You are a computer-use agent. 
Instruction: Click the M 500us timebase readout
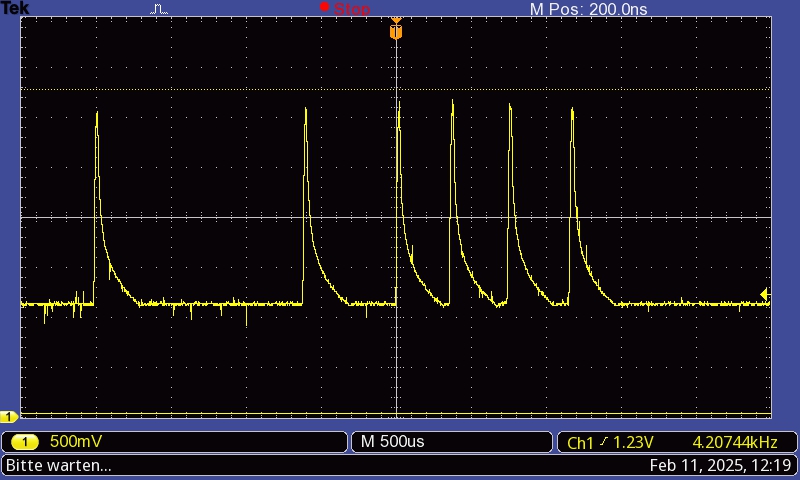(x=392, y=441)
